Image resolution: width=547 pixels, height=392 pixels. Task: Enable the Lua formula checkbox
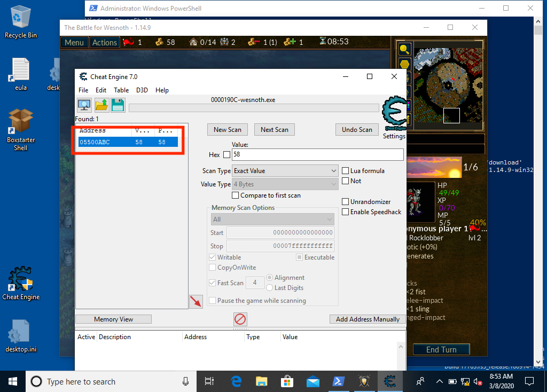coord(346,170)
